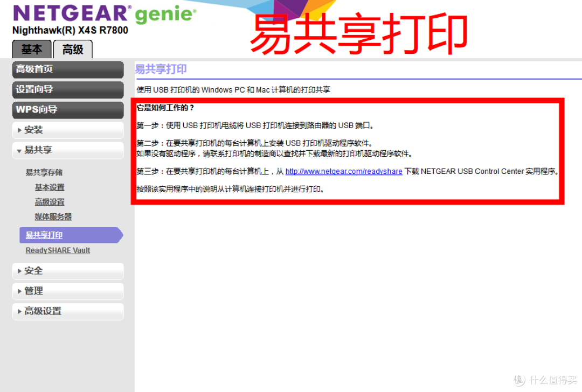Viewport: 582px width, 392px height.
Task: Click the 易共享打印 page heading
Action: tap(161, 69)
